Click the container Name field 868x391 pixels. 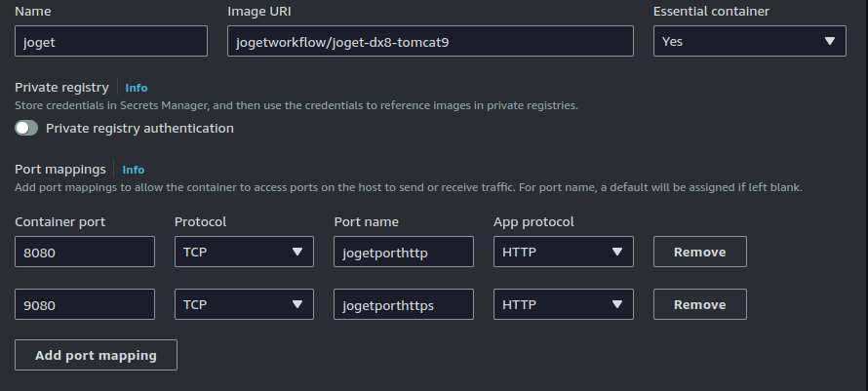[111, 41]
